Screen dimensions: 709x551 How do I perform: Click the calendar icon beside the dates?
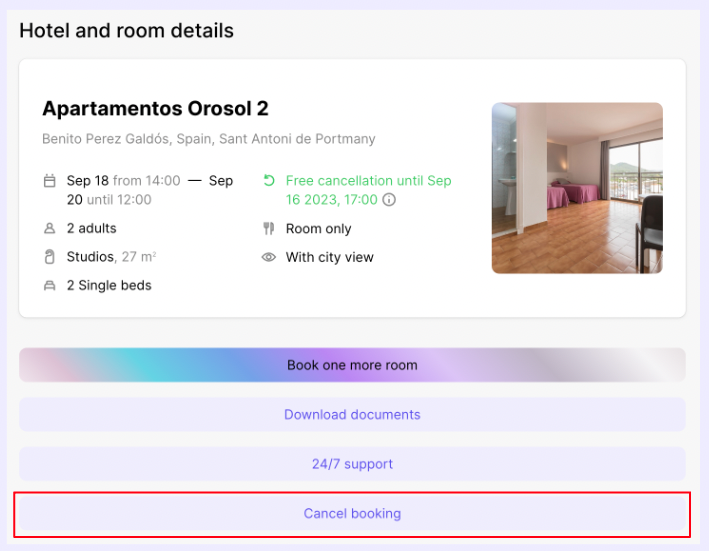(x=50, y=181)
